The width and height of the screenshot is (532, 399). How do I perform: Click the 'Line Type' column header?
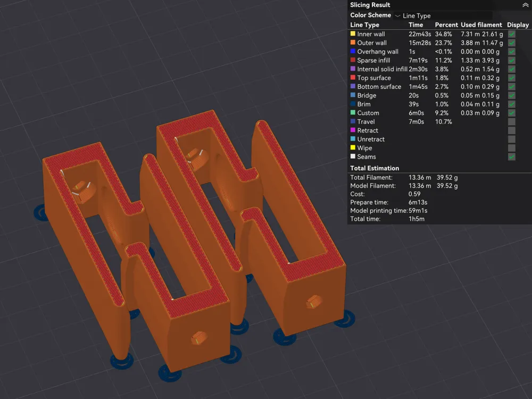click(365, 25)
